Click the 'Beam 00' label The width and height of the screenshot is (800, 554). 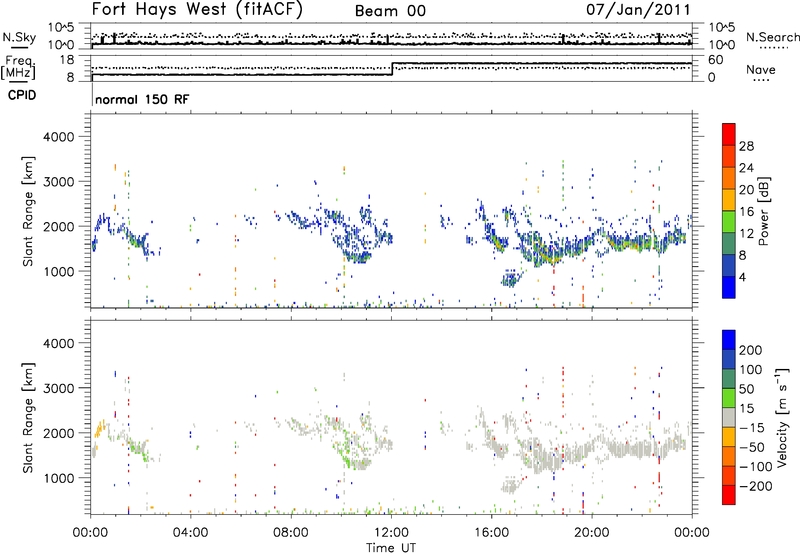click(390, 11)
